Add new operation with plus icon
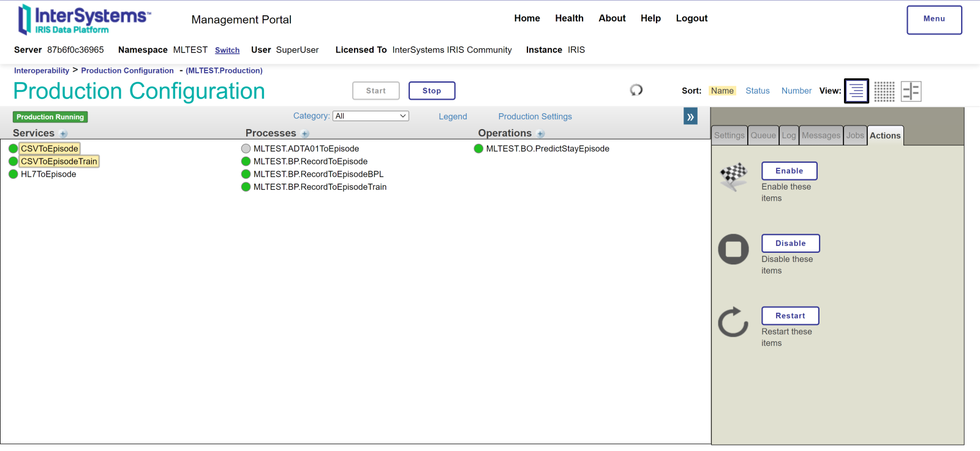Image resolution: width=980 pixels, height=451 pixels. click(x=540, y=134)
